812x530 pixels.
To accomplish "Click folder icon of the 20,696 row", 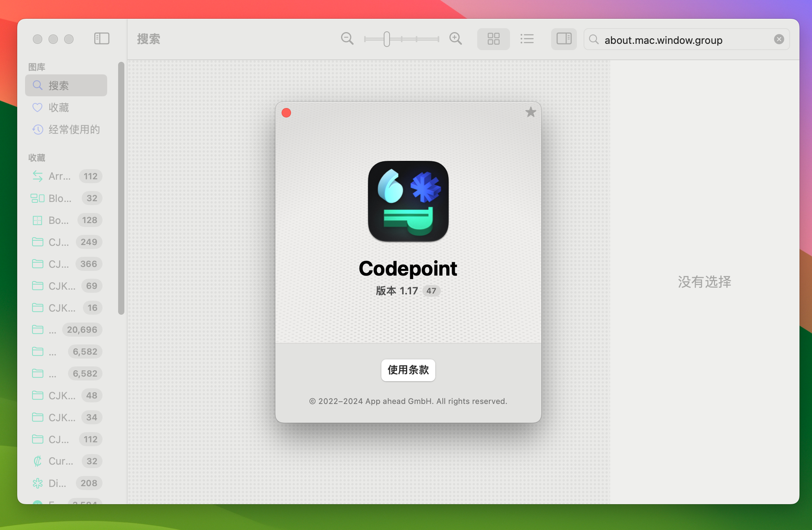I will click(38, 330).
